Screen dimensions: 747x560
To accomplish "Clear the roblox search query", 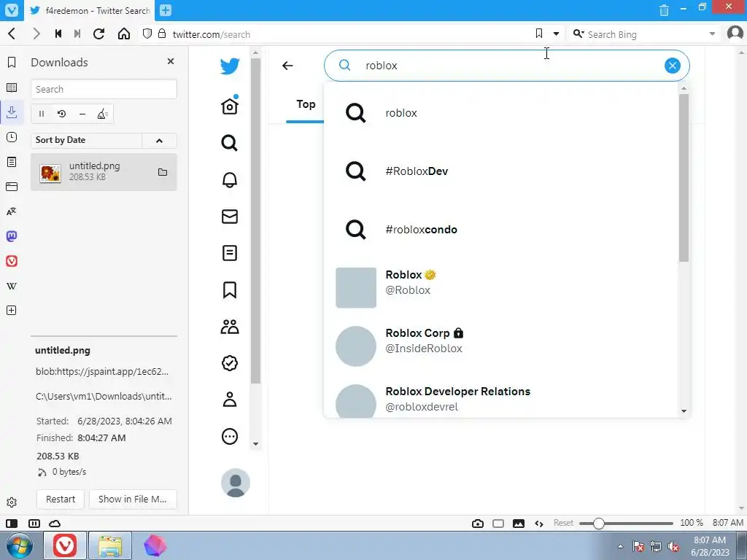I will tap(672, 66).
